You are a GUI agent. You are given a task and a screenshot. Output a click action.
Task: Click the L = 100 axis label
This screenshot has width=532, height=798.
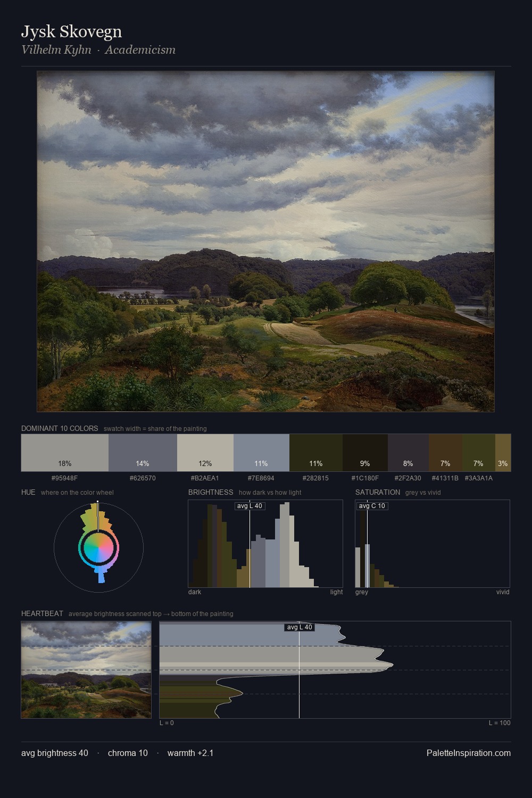click(500, 723)
